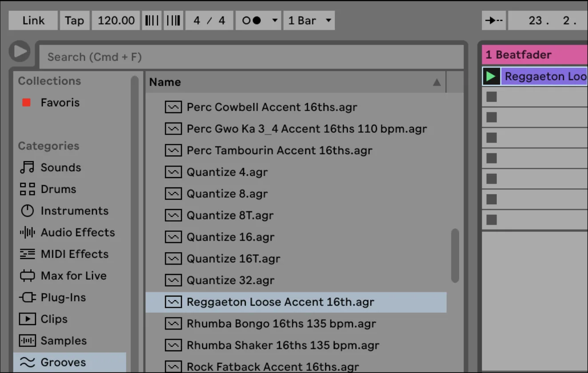The height and width of the screenshot is (373, 588).
Task: Click the browser search field
Action: tap(252, 57)
